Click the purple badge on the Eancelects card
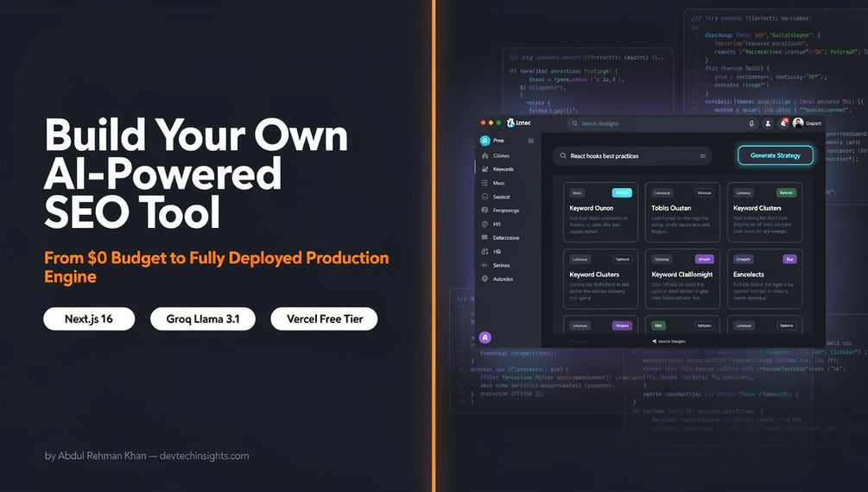This screenshot has height=492, width=868. tap(789, 259)
